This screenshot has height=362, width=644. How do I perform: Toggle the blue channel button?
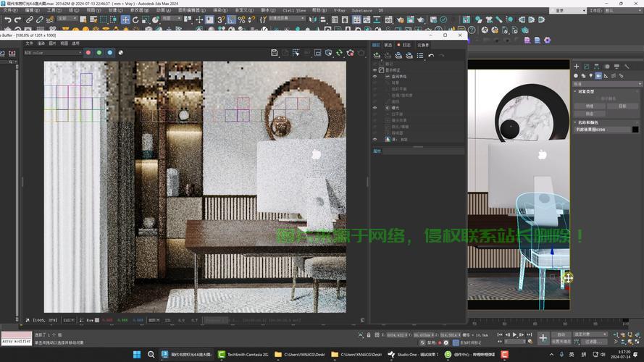109,53
